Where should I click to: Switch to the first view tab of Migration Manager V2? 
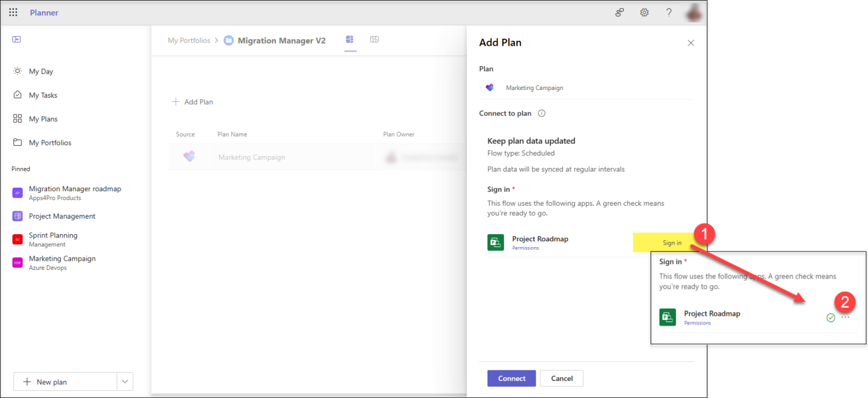(350, 40)
